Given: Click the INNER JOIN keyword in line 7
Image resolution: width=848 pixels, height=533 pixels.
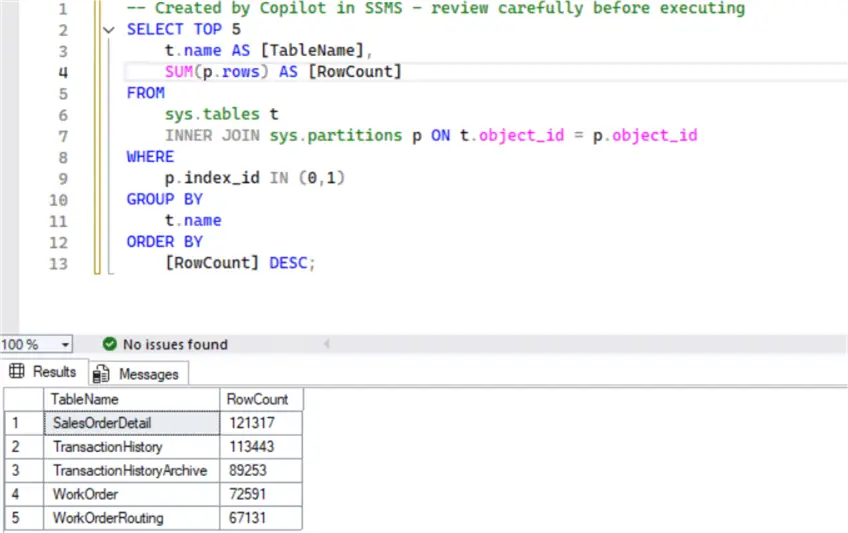Looking at the screenshot, I should (x=212, y=135).
